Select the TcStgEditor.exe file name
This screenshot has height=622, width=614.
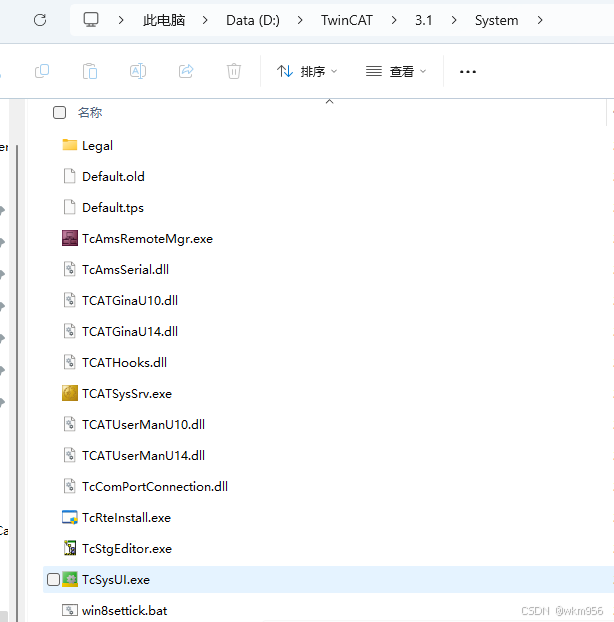point(127,549)
